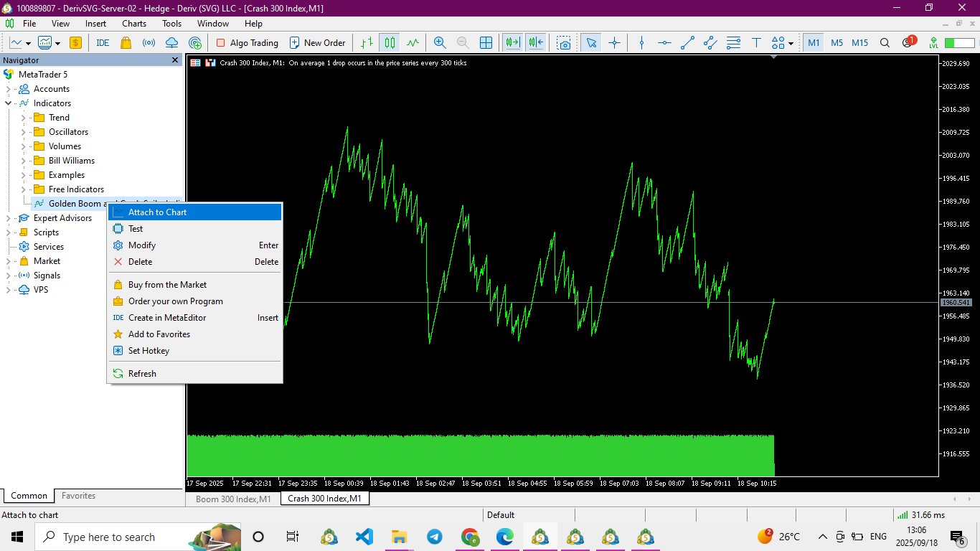Select the M5 timeframe button
980x551 pixels.
tap(837, 43)
